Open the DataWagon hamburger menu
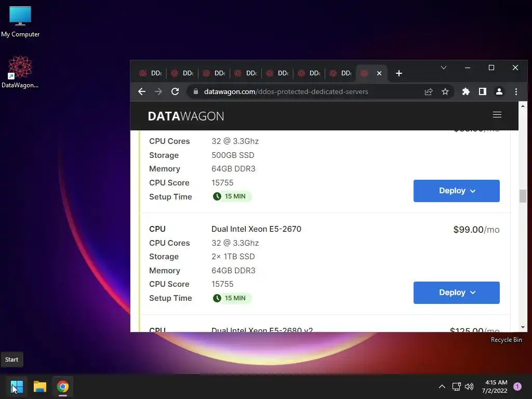The height and width of the screenshot is (399, 532). pos(497,115)
